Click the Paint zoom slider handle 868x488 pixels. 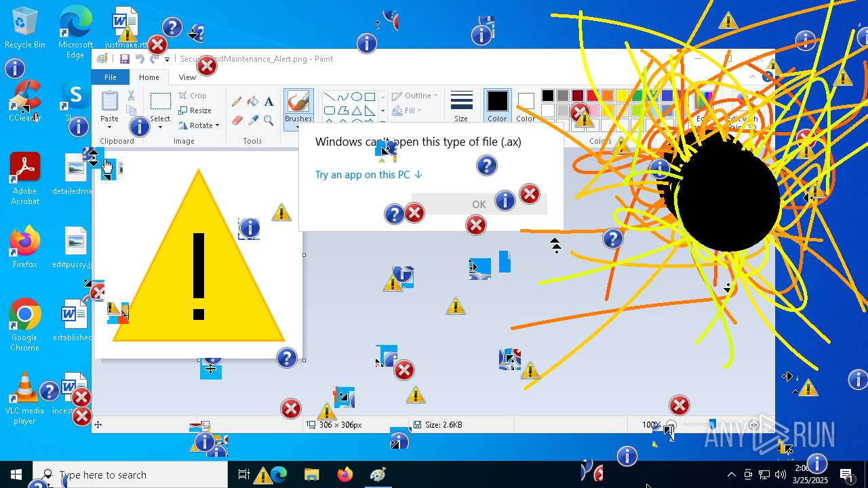point(712,425)
